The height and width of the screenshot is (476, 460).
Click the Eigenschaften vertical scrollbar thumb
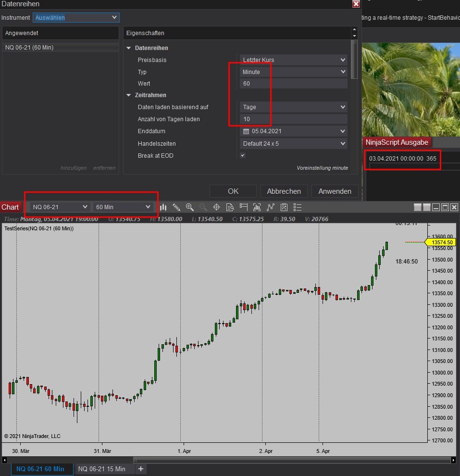(354, 60)
